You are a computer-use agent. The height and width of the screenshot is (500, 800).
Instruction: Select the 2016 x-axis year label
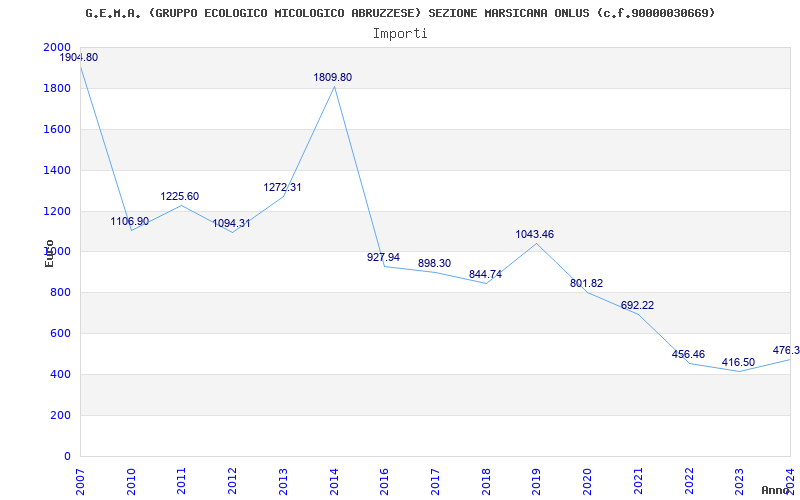(385, 480)
